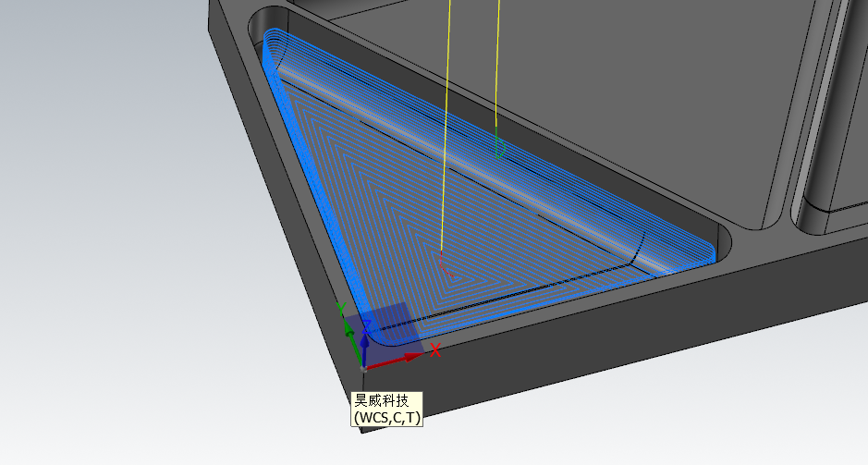Click the 昊威科技 (WCS,C,T) coordinate label
Image resolution: width=868 pixels, height=465 pixels.
point(387,409)
